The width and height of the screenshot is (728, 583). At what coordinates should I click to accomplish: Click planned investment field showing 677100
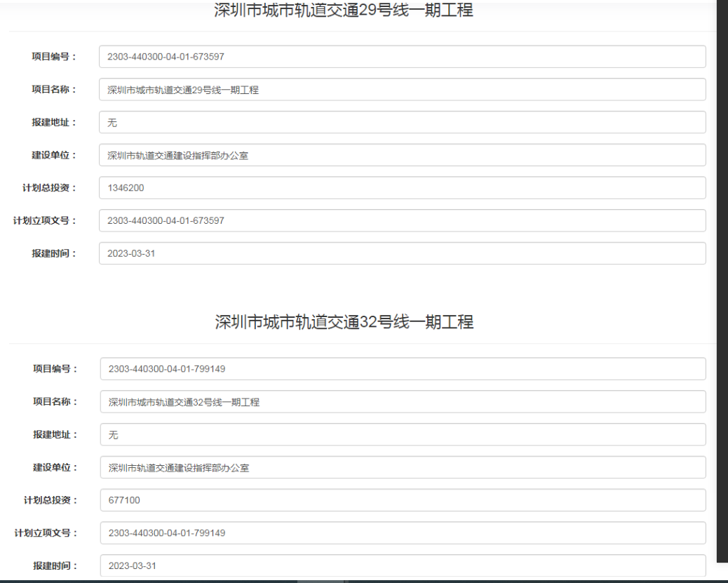[403, 500]
